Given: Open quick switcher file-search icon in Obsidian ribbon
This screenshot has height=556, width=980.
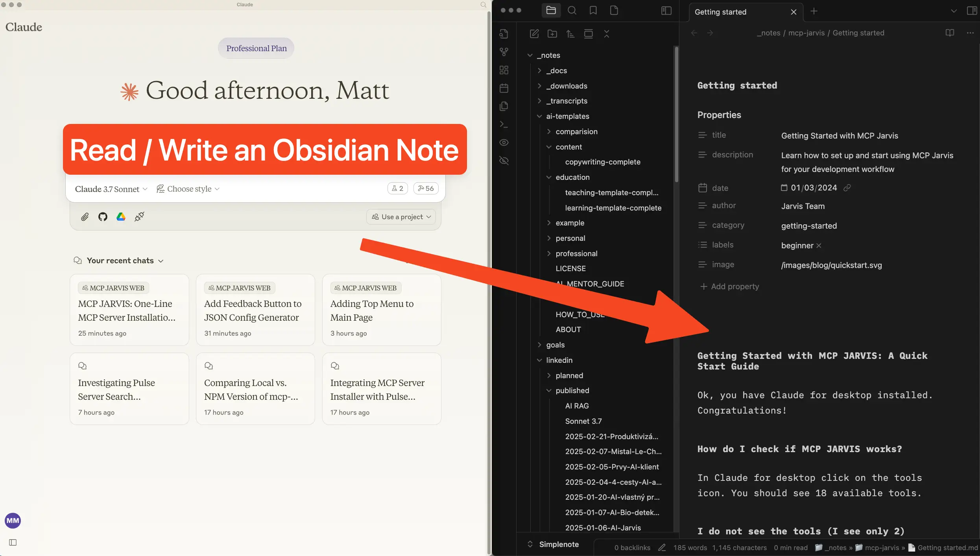Looking at the screenshot, I should [x=504, y=34].
